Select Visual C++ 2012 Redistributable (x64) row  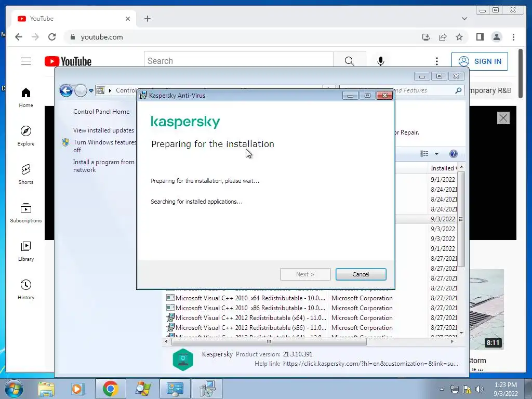coord(311,318)
